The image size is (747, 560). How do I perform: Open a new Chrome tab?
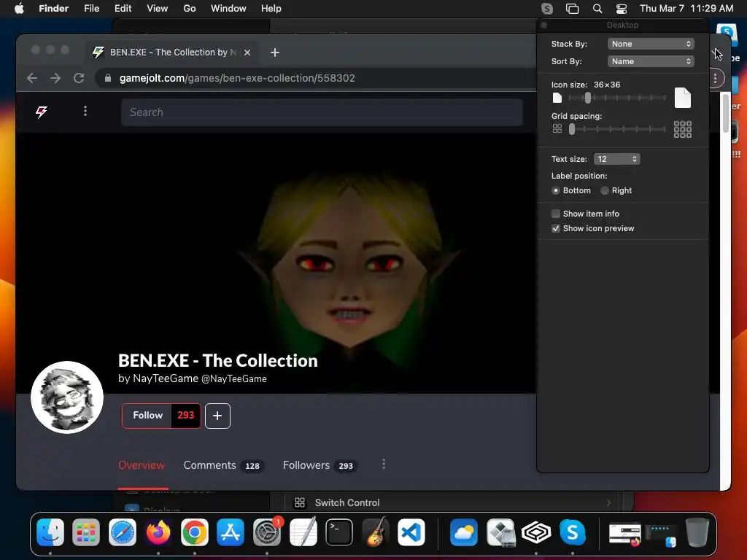pyautogui.click(x=275, y=52)
